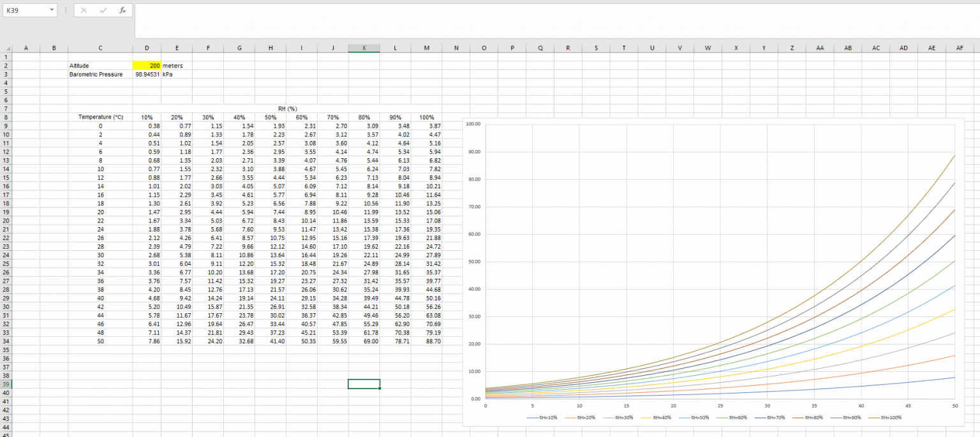
Task: Select the 10% table column header cell
Action: [147, 117]
